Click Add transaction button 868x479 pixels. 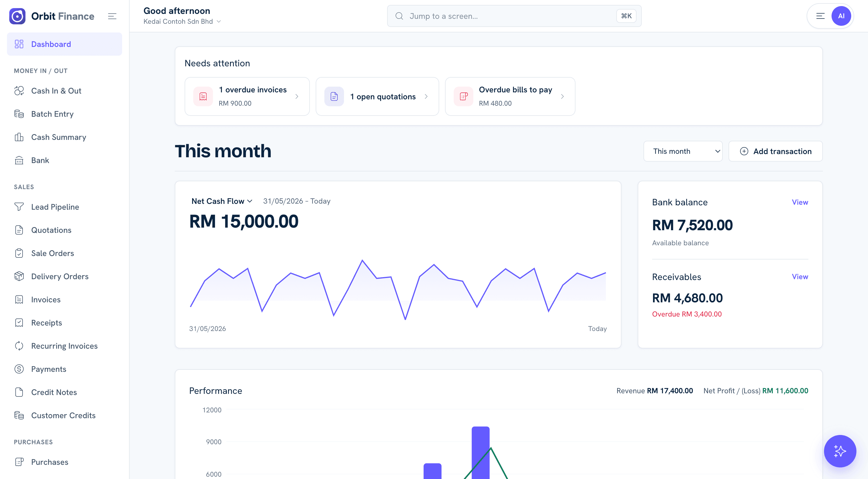pyautogui.click(x=775, y=151)
